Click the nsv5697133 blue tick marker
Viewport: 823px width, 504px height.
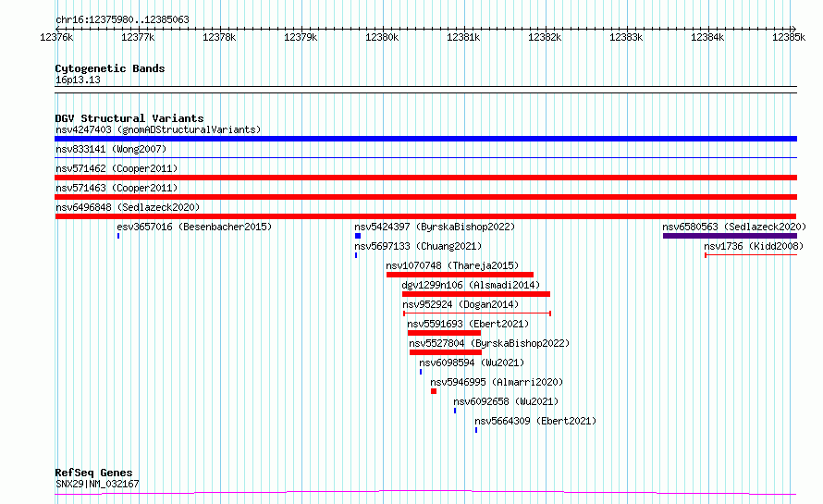pos(356,255)
